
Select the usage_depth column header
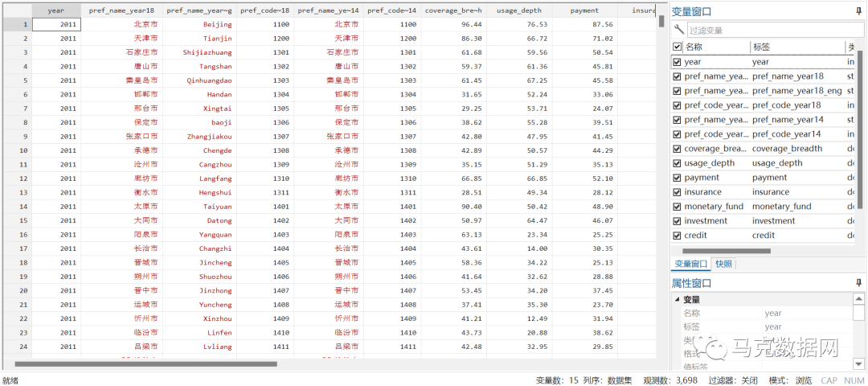(x=519, y=10)
